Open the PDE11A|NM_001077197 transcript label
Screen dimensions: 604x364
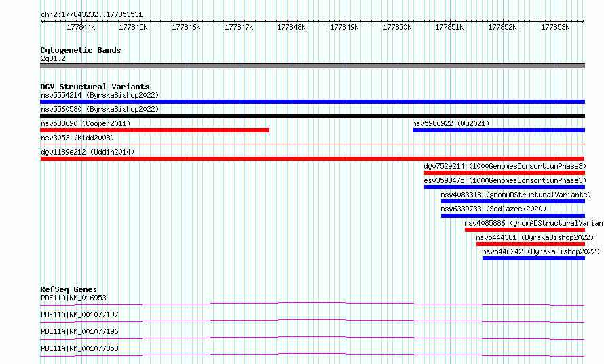click(x=79, y=315)
